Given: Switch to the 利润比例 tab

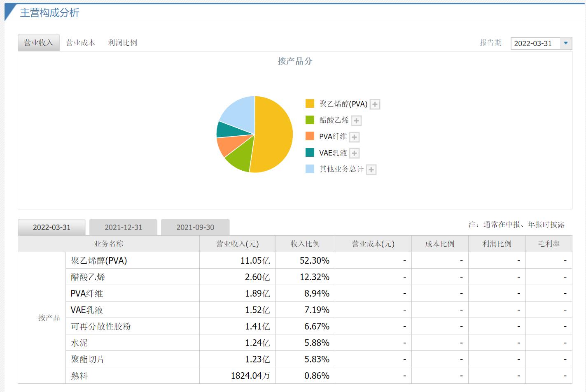Looking at the screenshot, I should (x=123, y=43).
